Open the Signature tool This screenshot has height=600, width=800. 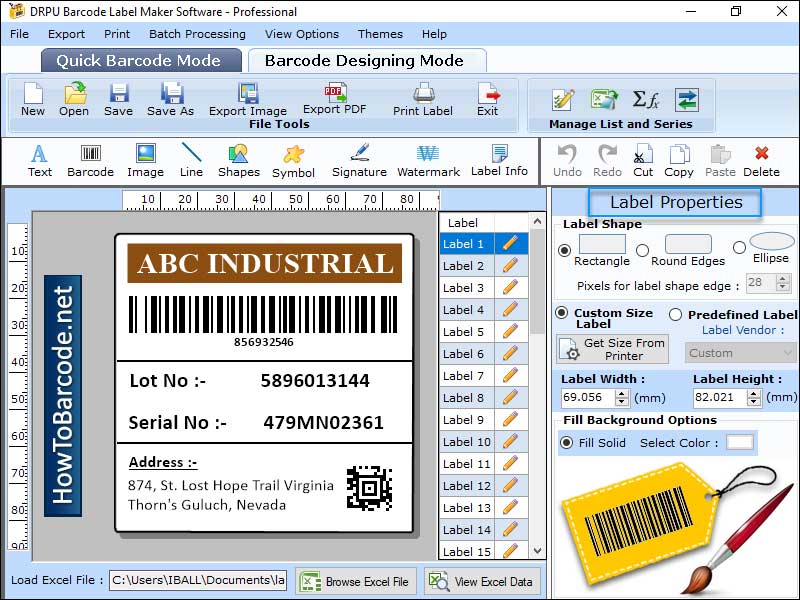click(x=359, y=160)
